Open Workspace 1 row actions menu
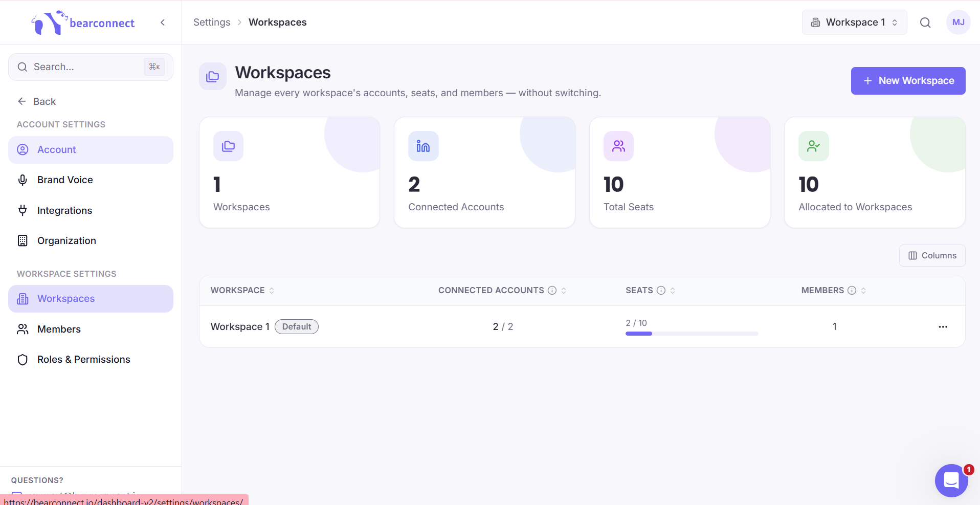980x505 pixels. (943, 327)
